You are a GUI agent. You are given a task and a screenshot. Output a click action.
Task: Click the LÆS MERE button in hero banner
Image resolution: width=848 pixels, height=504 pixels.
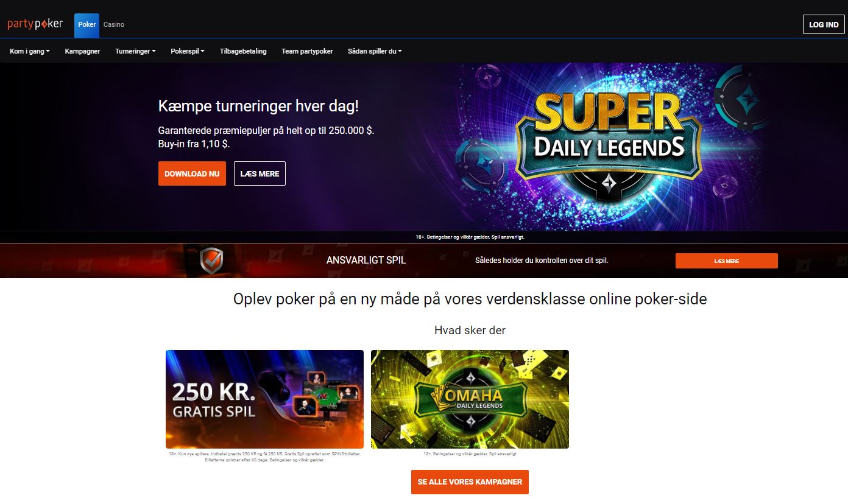[260, 173]
